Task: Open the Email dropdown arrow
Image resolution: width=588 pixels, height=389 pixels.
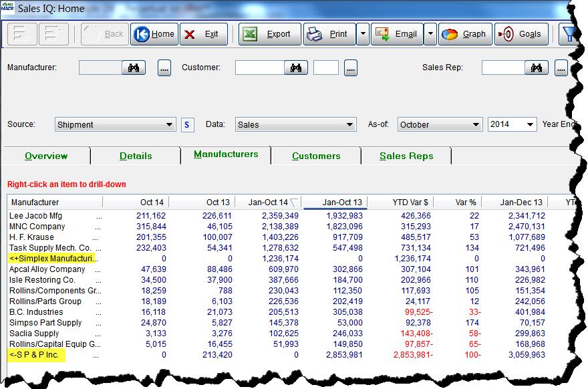Action: click(430, 34)
